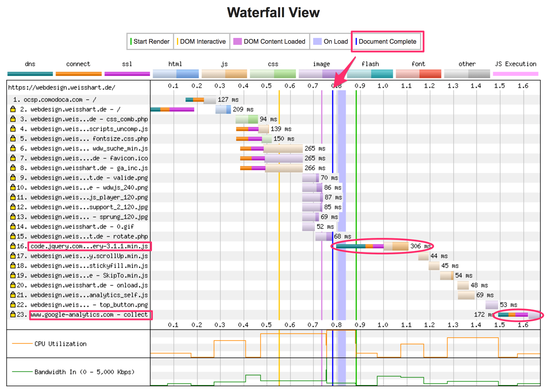Click the ssl magenta color bar
Viewport: 547px width, 392px height.
tap(127, 74)
